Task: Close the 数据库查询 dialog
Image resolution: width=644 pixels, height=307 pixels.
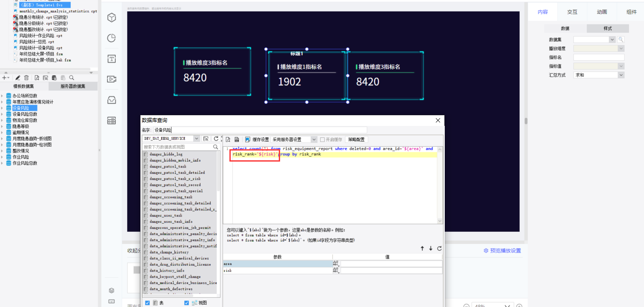Action: point(438,120)
